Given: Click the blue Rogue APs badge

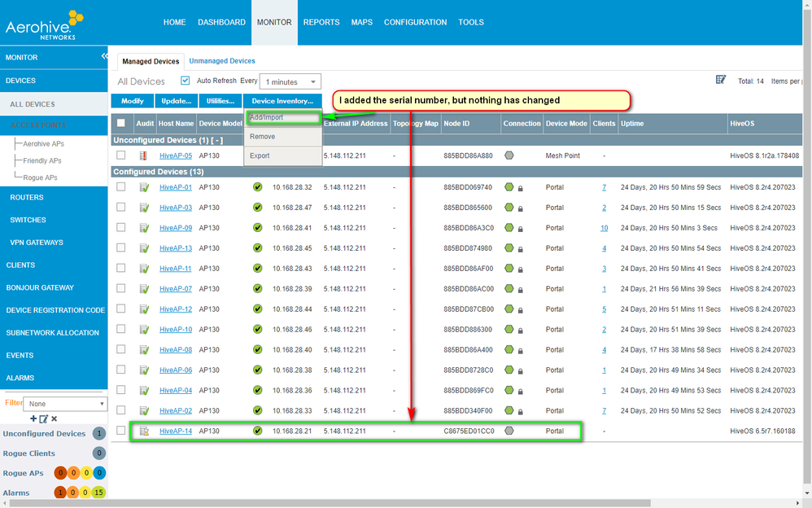Looking at the screenshot, I should (x=99, y=473).
